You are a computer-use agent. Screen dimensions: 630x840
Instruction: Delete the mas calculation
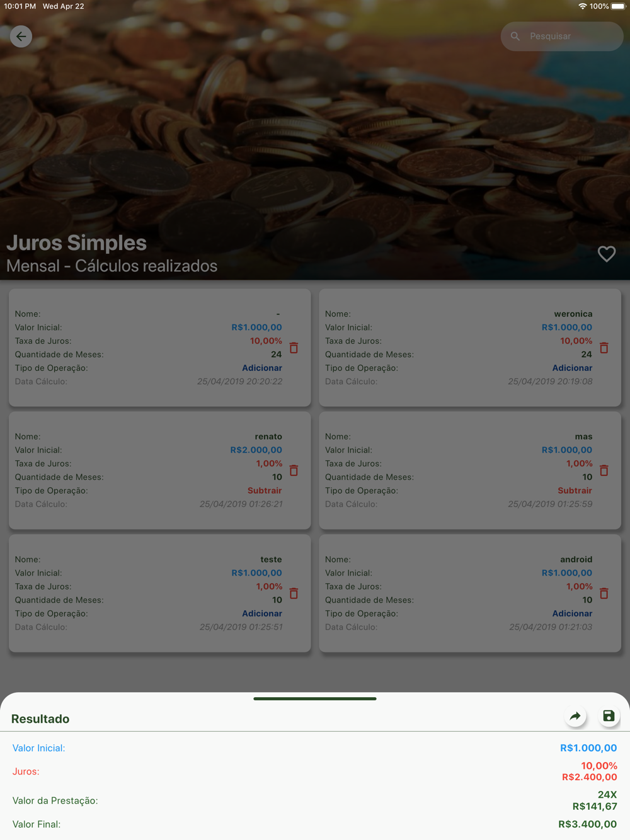(604, 470)
